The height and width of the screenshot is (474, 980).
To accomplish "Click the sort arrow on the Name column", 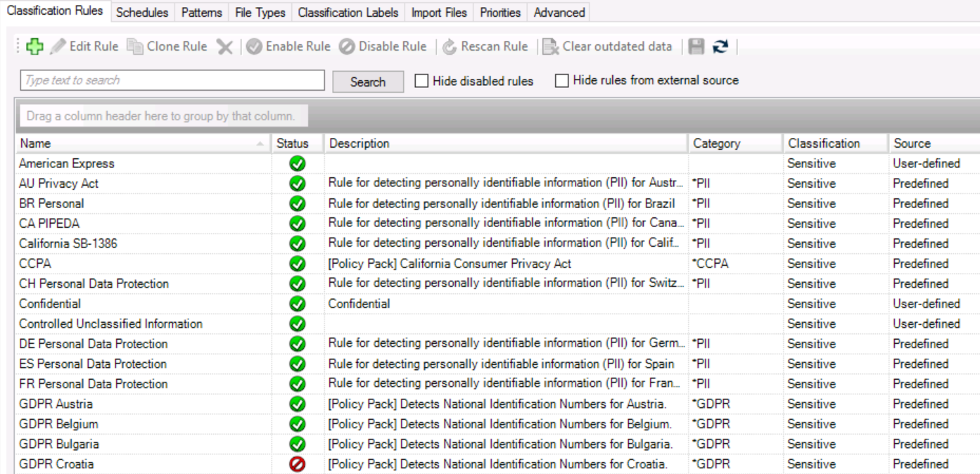I will 261,143.
